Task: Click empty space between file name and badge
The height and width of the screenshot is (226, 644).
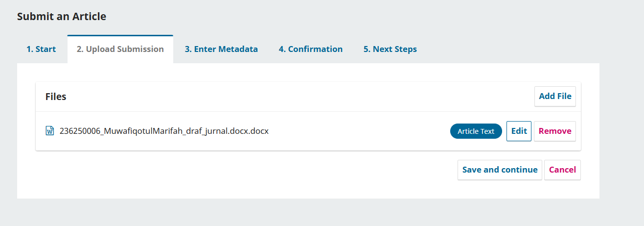Action: (x=357, y=131)
